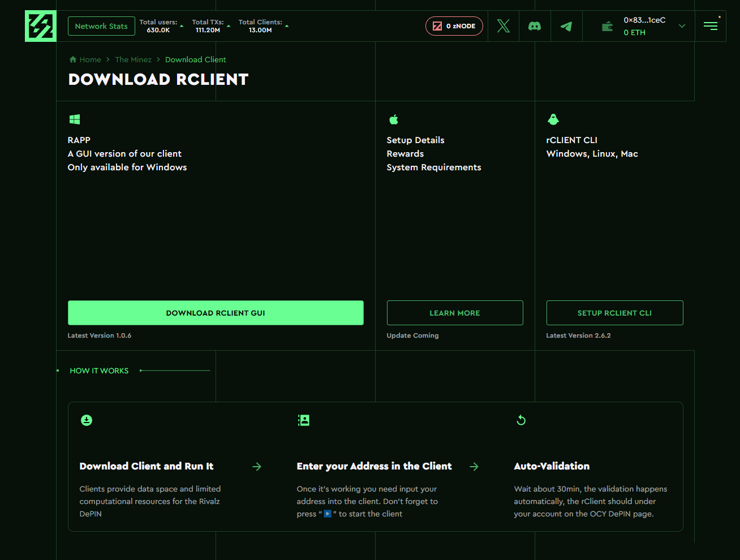This screenshot has width=740, height=560.
Task: Click the RAPP title text
Action: 79,140
